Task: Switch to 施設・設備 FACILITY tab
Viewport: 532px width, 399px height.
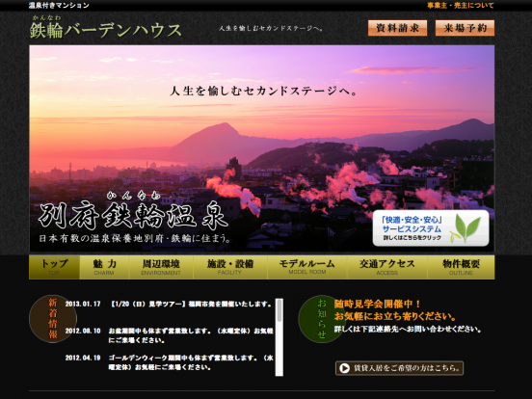Action: [x=230, y=267]
